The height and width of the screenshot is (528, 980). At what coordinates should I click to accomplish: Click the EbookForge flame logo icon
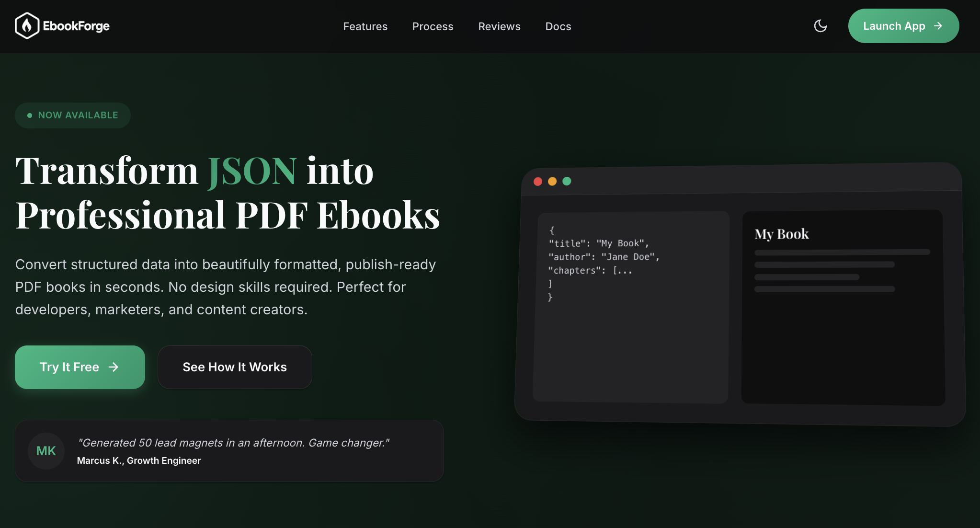(x=26, y=25)
